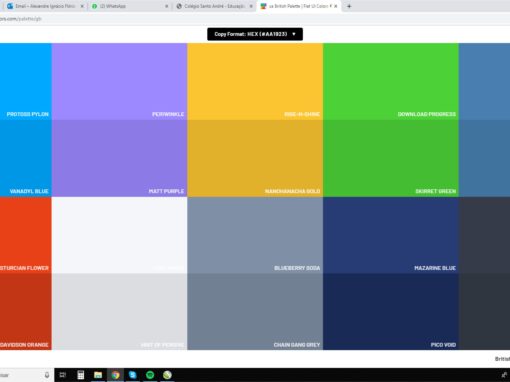Pick the Blueberry Soda swatch
The height and width of the screenshot is (382, 510).
(x=255, y=235)
